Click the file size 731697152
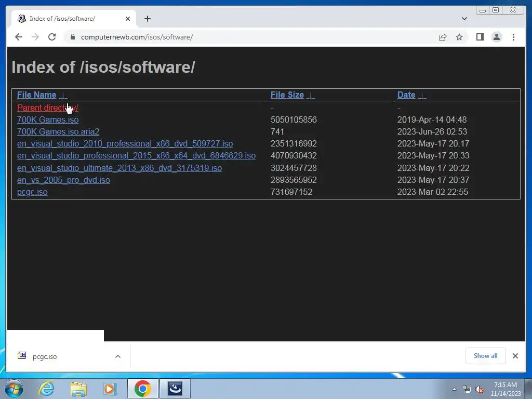Viewport: 532px width, 399px height. (x=291, y=192)
